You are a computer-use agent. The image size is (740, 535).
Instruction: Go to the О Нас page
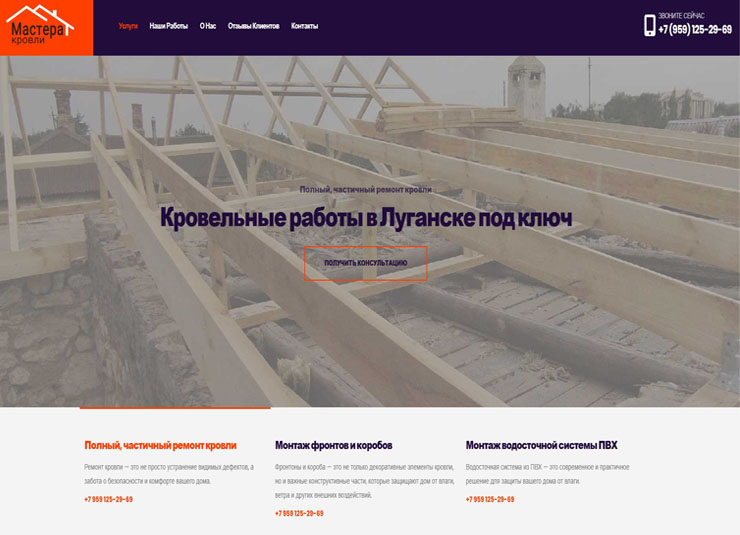(208, 26)
